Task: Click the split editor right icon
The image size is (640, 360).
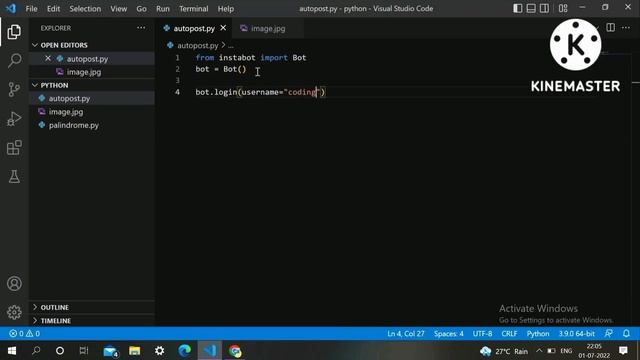Action: [x=611, y=28]
